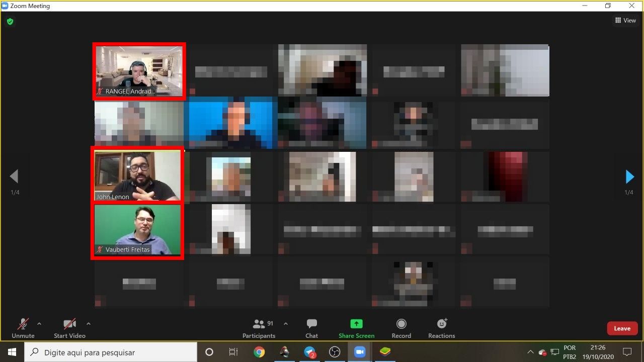Open Telegram from the taskbar
Image resolution: width=644 pixels, height=362 pixels.
(310, 352)
